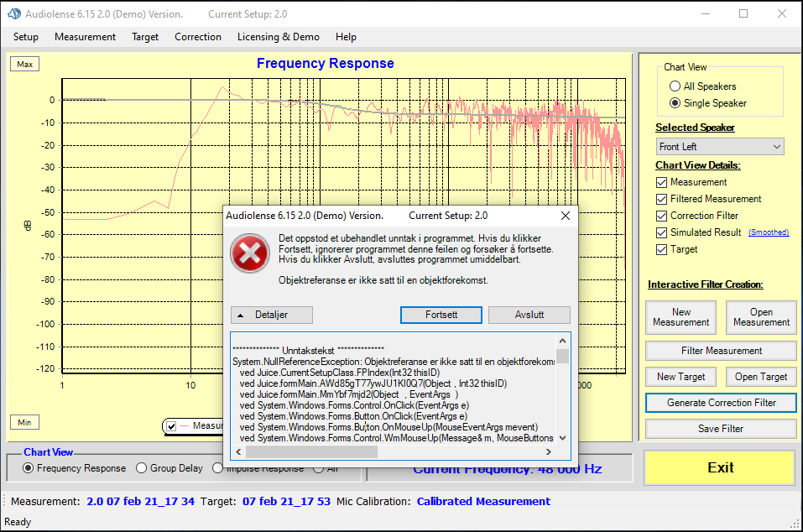Click the Ready status bar text
This screenshot has width=803, height=532.
coord(18,522)
